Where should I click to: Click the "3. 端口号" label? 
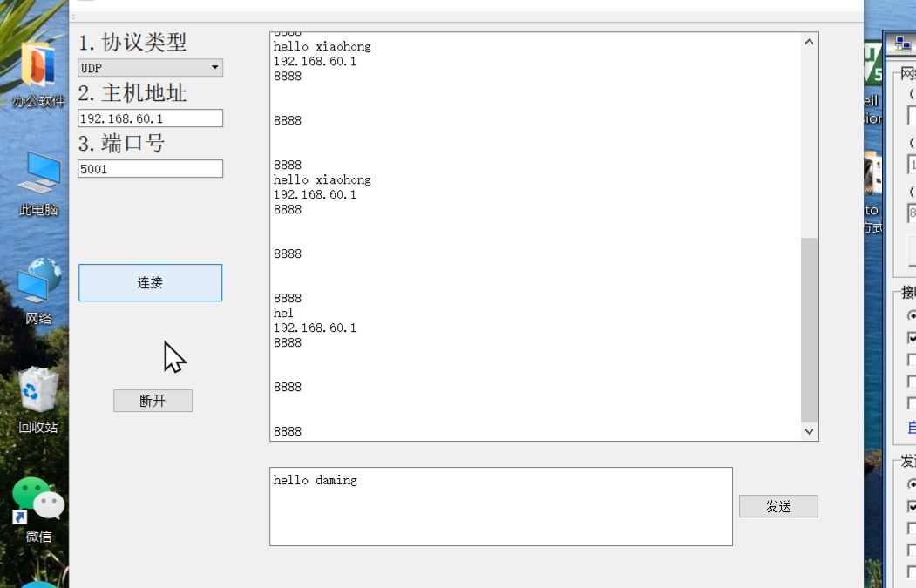click(x=121, y=143)
